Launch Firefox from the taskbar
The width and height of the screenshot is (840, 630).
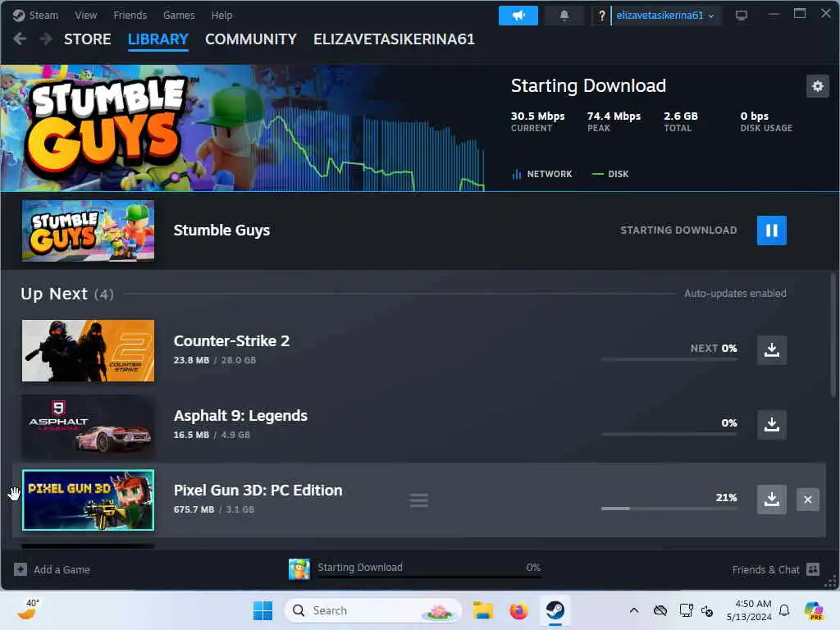coord(518,610)
